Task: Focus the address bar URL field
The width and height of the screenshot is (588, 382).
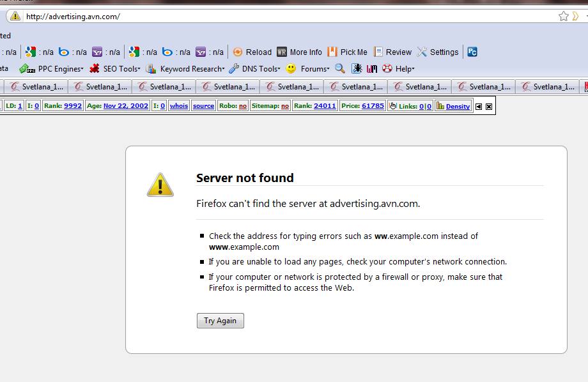Action: (289, 16)
